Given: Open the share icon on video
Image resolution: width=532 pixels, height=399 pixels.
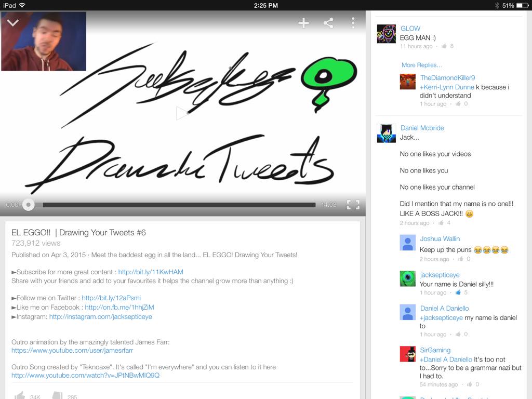Looking at the screenshot, I should point(328,23).
